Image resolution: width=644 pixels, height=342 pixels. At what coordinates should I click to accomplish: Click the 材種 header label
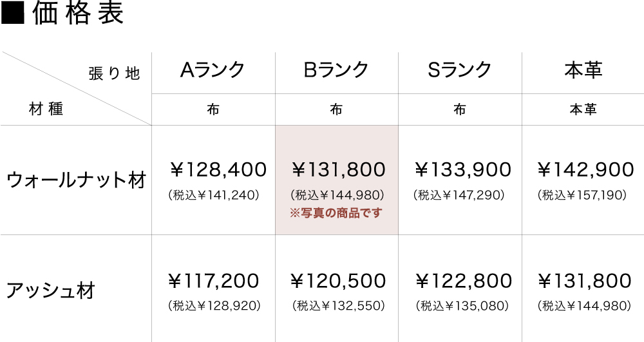tap(46, 109)
